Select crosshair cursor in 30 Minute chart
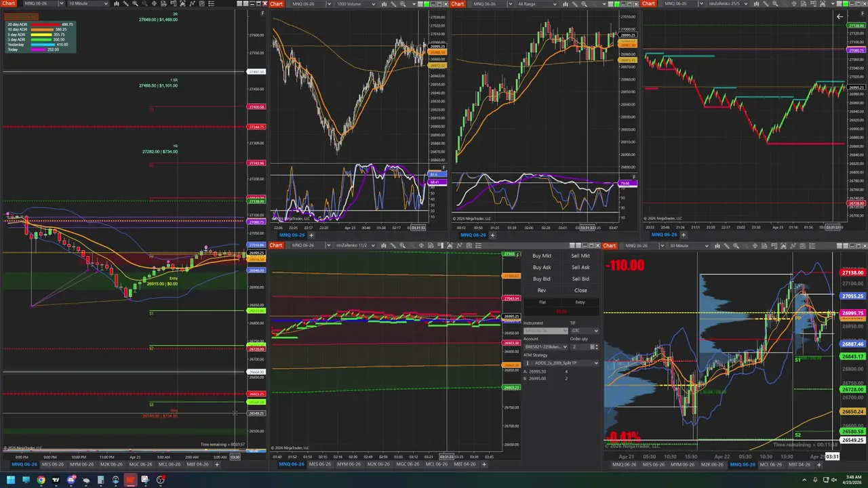Image resolution: width=868 pixels, height=488 pixels. click(755, 245)
